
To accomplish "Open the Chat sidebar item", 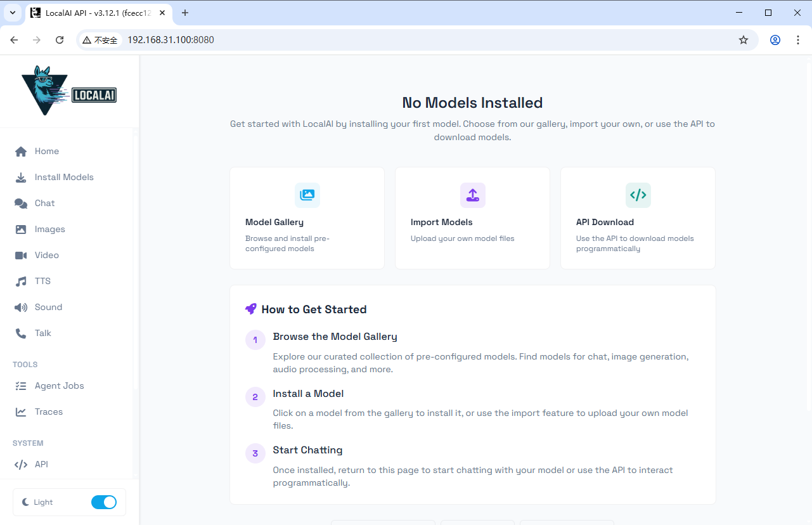I will (x=70, y=204).
